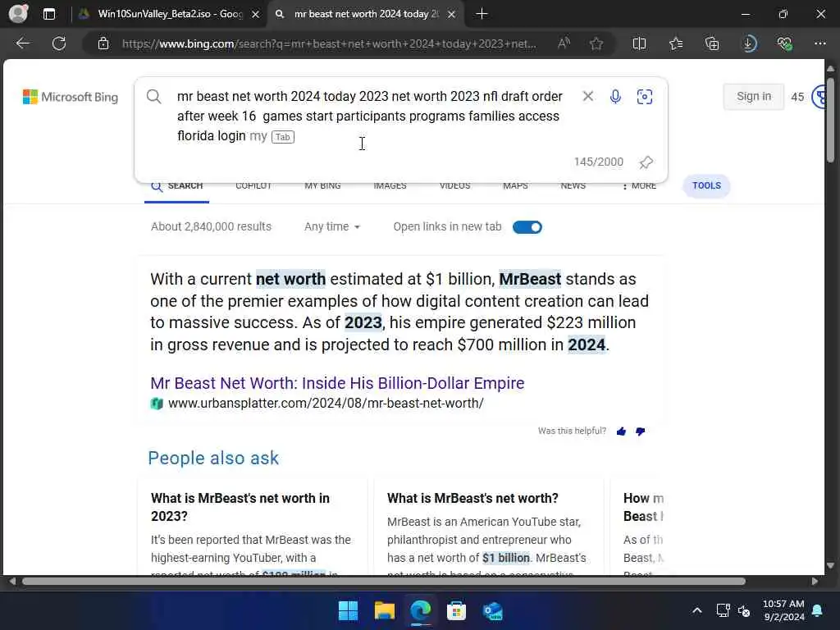Open the tab actions menu
840x630 pixels.
49,14
